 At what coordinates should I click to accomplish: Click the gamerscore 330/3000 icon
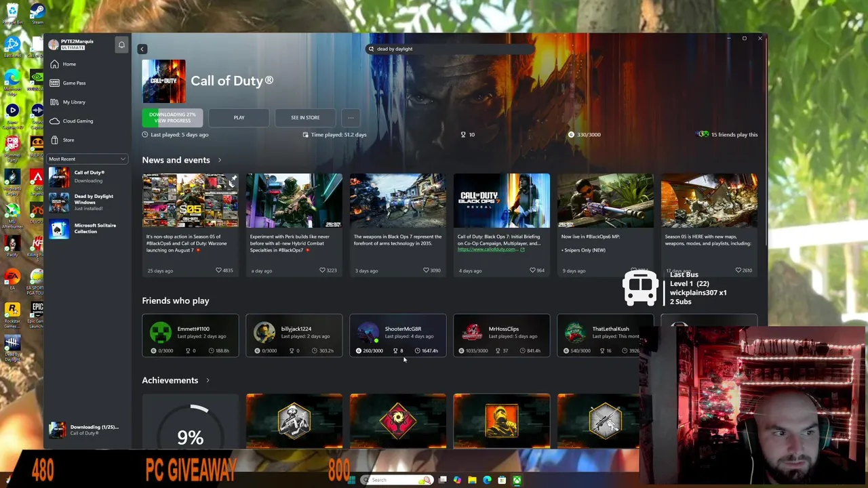click(571, 134)
